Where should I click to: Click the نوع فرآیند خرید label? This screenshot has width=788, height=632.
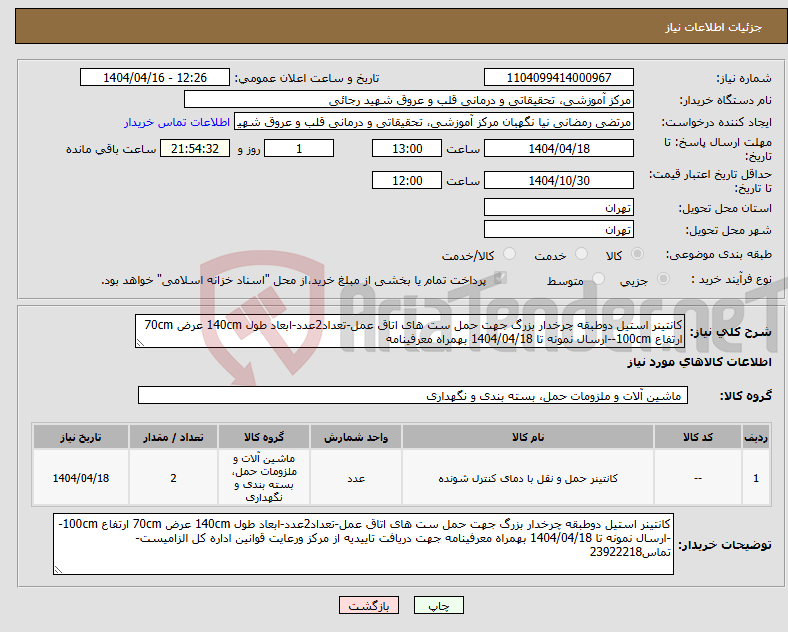coord(731,279)
